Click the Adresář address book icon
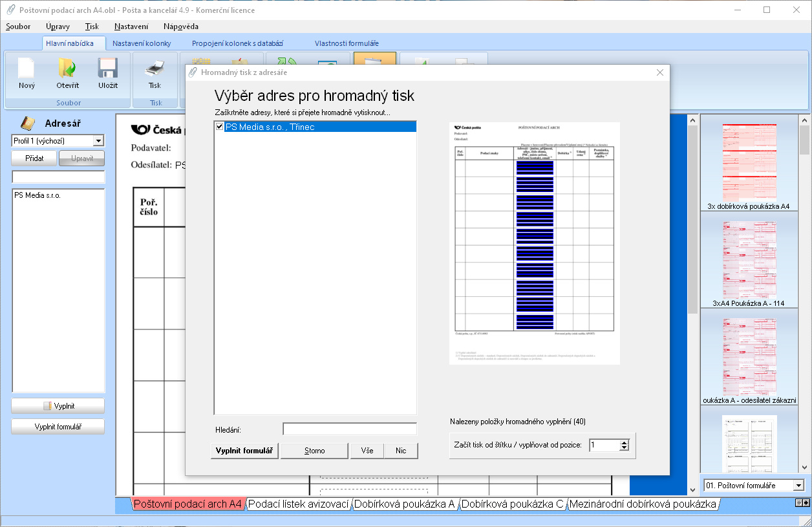The image size is (812, 527). [27, 123]
